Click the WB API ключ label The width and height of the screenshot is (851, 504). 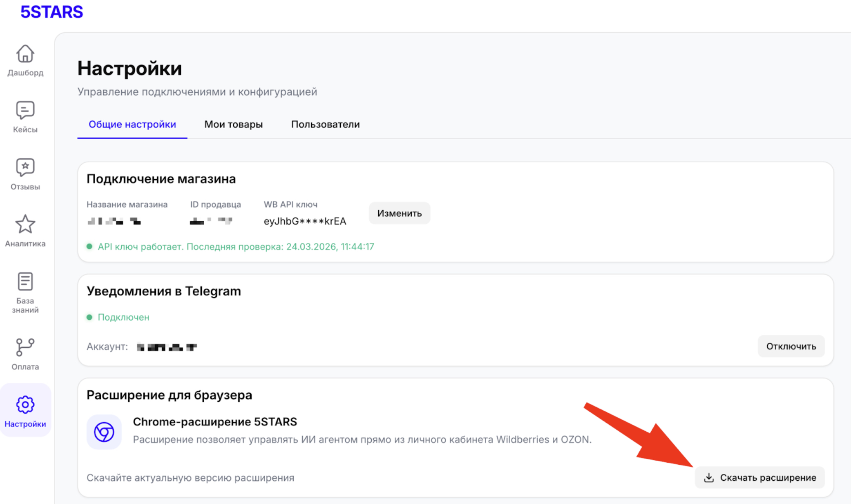coord(290,204)
